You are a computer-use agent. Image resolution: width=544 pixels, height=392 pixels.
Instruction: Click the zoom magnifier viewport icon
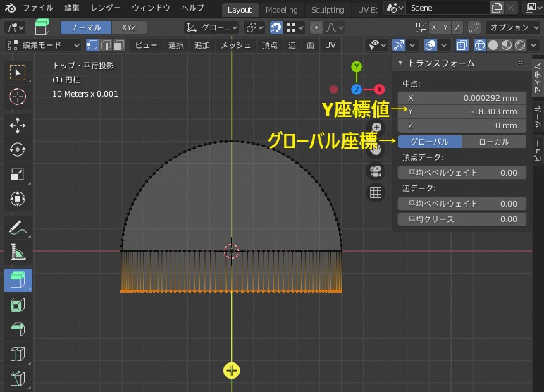point(376,127)
